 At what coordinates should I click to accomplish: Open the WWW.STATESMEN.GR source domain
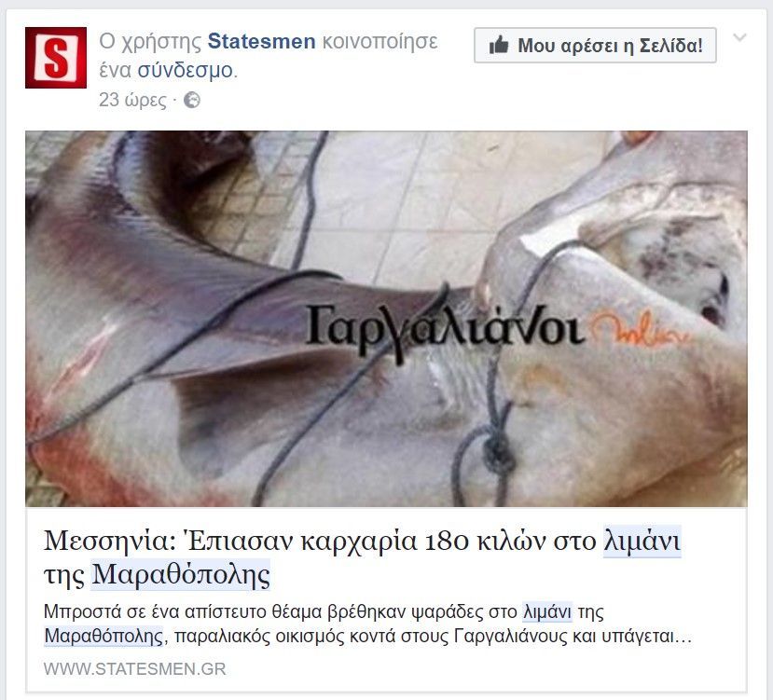pos(134,669)
